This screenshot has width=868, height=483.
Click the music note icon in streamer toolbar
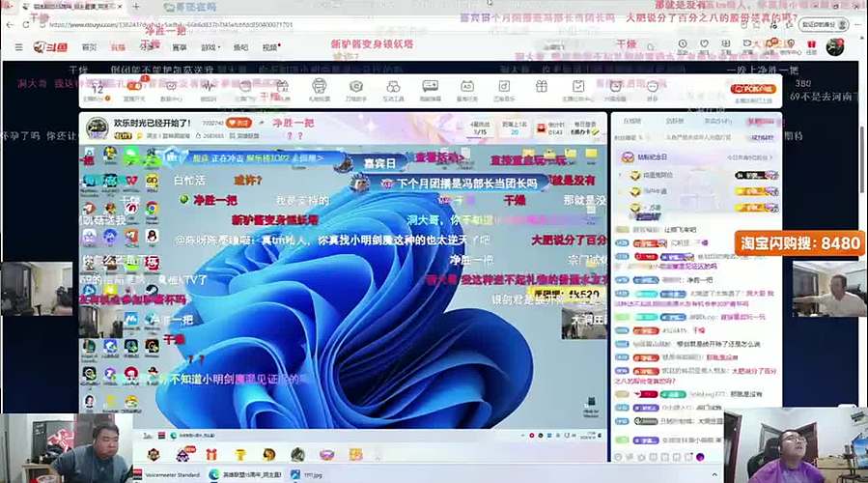[x=504, y=86]
